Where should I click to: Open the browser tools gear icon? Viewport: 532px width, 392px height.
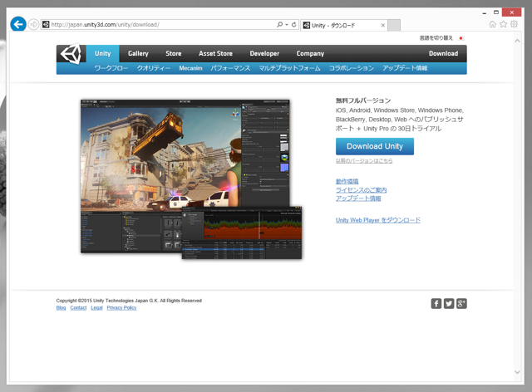tap(514, 24)
